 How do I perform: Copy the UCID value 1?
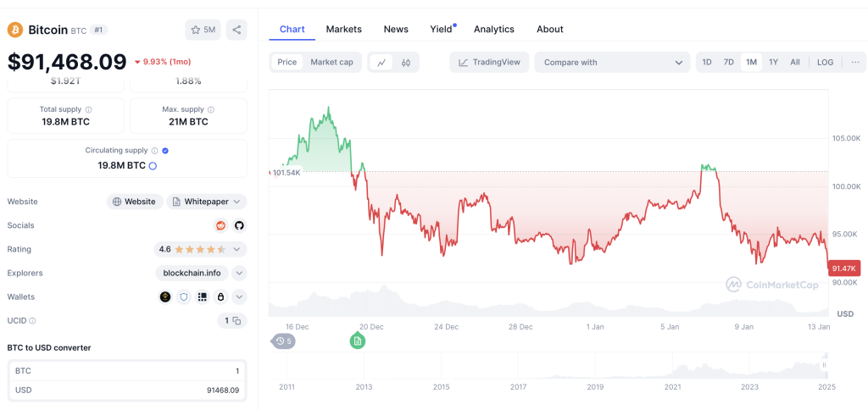click(237, 321)
